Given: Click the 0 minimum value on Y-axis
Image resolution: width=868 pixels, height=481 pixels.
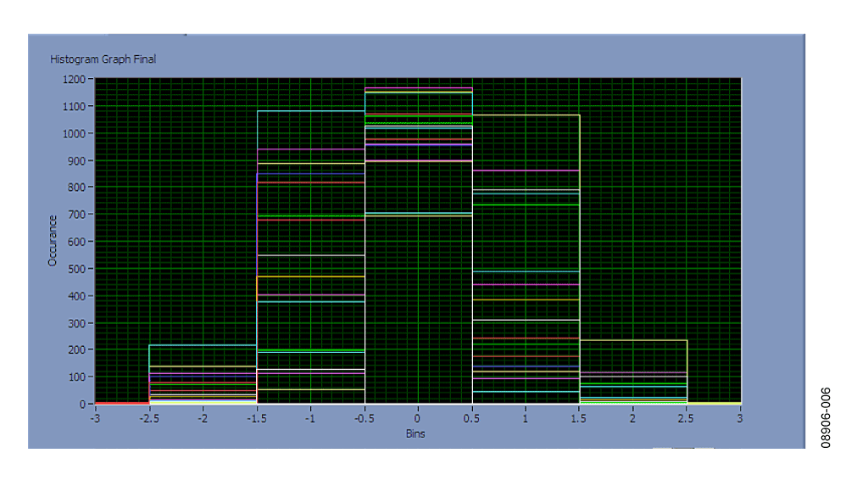Looking at the screenshot, I should pyautogui.click(x=83, y=404).
